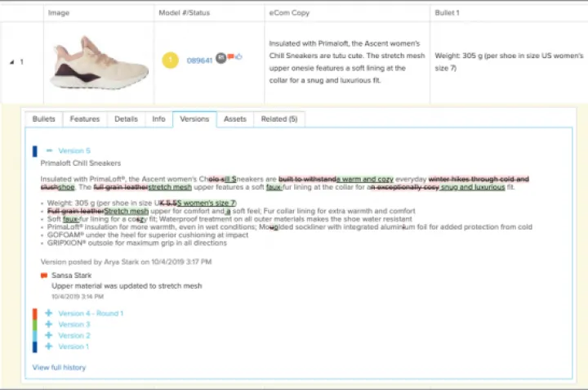Open the Assets tab
Image resolution: width=588 pixels, height=390 pixels.
[234, 119]
